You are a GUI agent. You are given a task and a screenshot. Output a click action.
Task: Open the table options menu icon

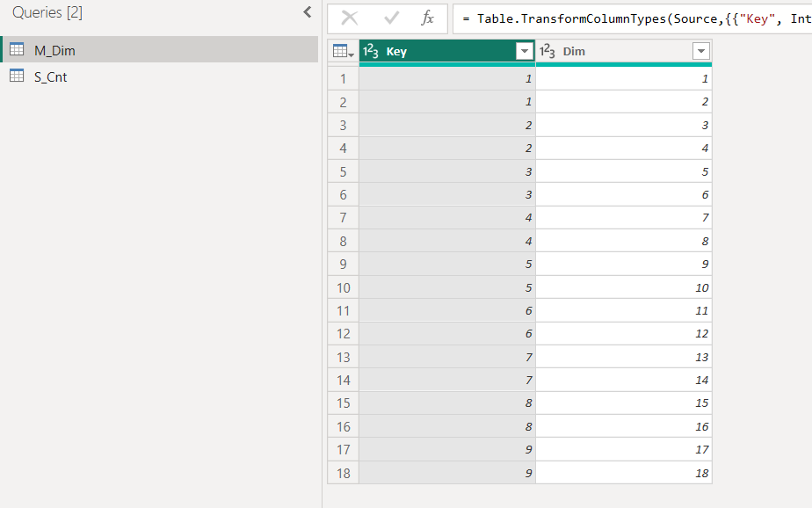(x=343, y=51)
